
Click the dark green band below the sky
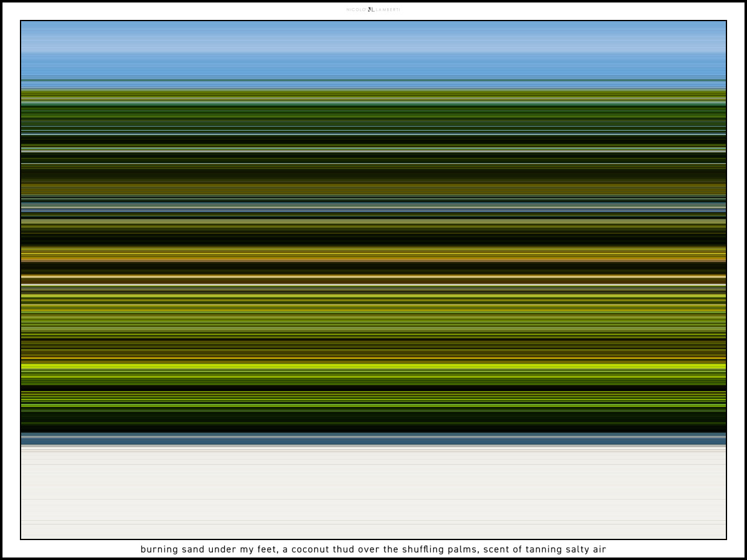coord(374,115)
